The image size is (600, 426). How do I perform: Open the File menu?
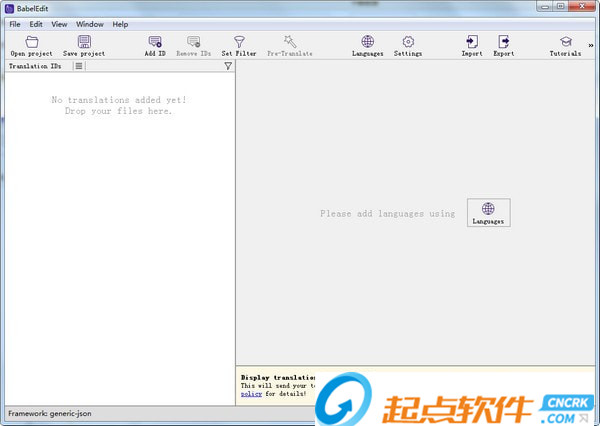[x=15, y=24]
